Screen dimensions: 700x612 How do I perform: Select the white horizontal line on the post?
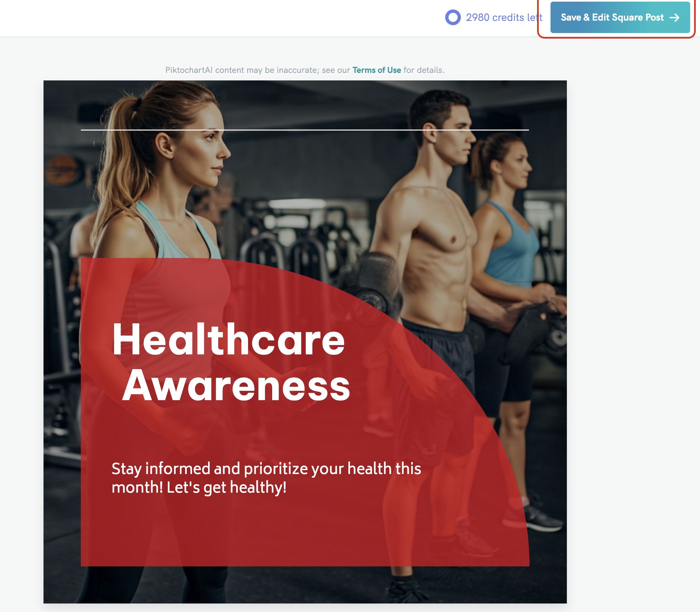click(x=305, y=130)
